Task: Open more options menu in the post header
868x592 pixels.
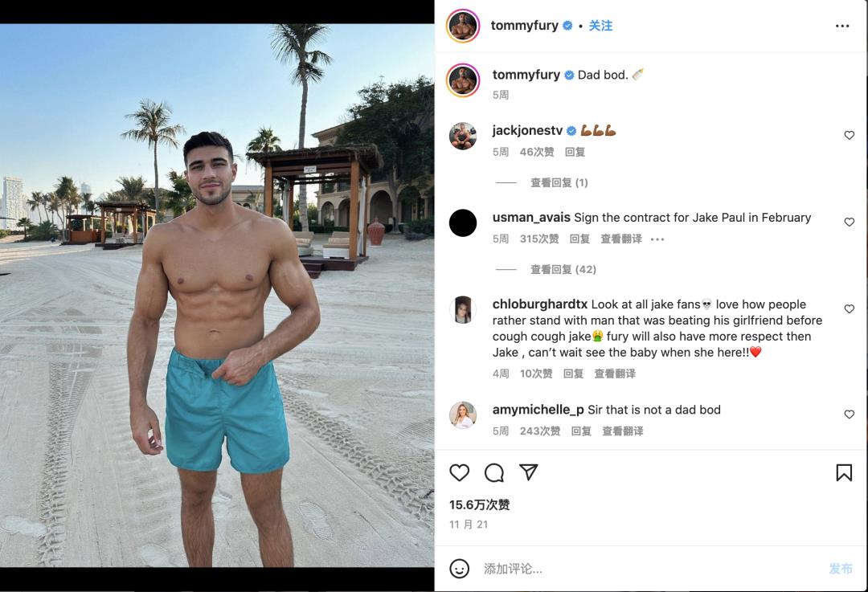Action: click(x=842, y=26)
